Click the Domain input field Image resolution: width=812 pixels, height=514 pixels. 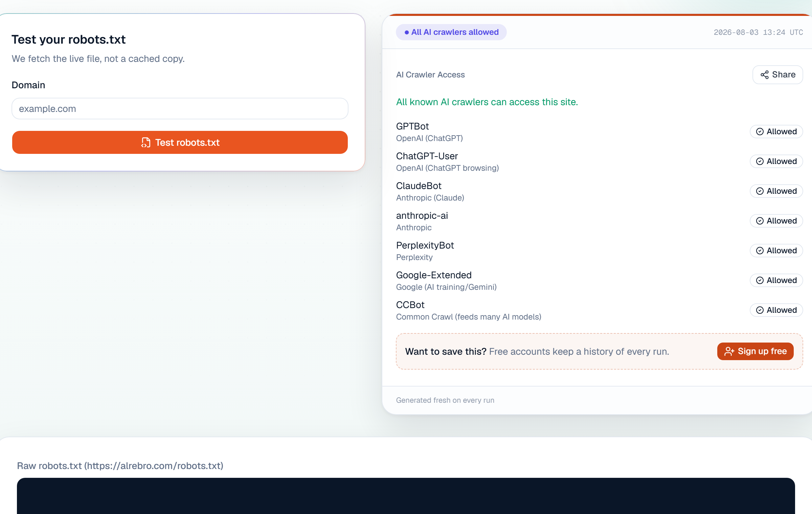pyautogui.click(x=180, y=109)
